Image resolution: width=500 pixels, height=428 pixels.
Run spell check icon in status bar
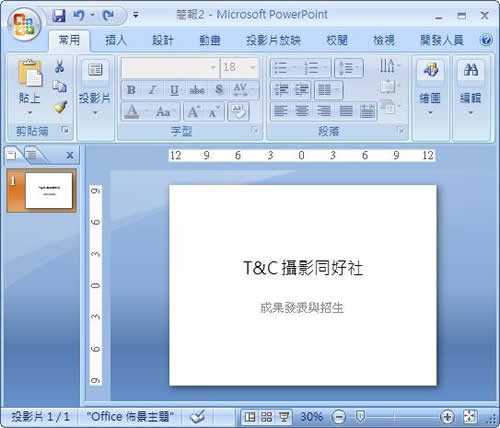[x=197, y=417]
